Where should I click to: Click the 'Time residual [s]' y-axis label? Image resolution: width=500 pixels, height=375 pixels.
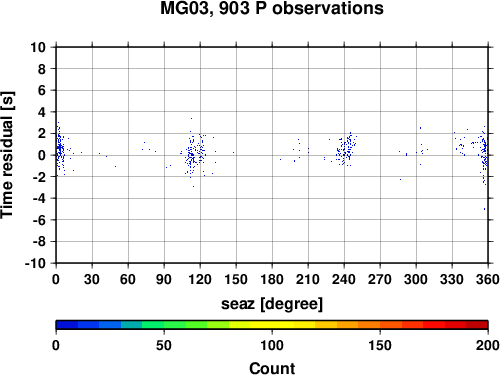[x=7, y=155]
